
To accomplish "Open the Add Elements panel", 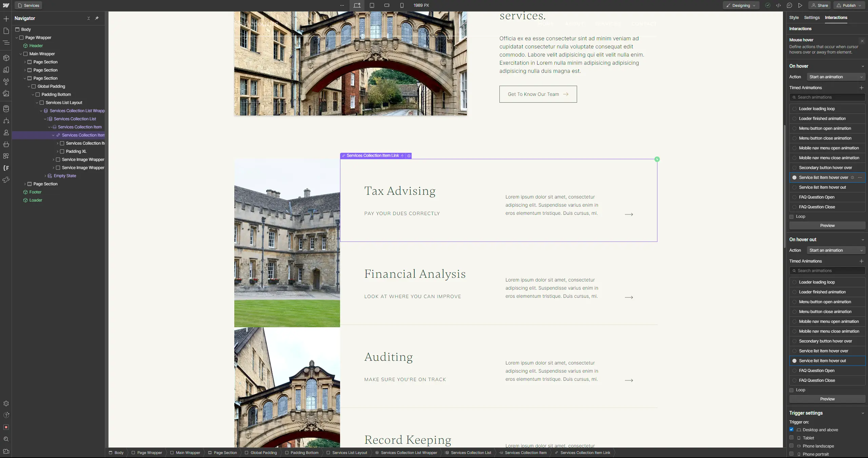I will click(x=6, y=19).
